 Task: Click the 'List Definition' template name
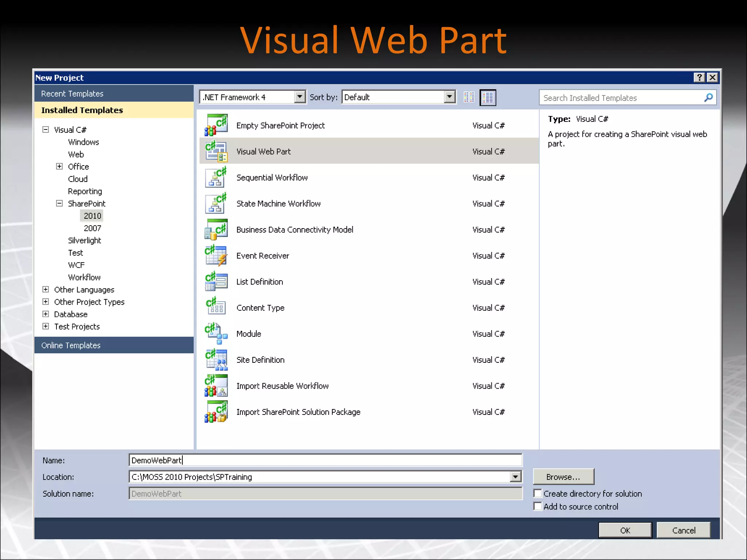click(x=260, y=282)
